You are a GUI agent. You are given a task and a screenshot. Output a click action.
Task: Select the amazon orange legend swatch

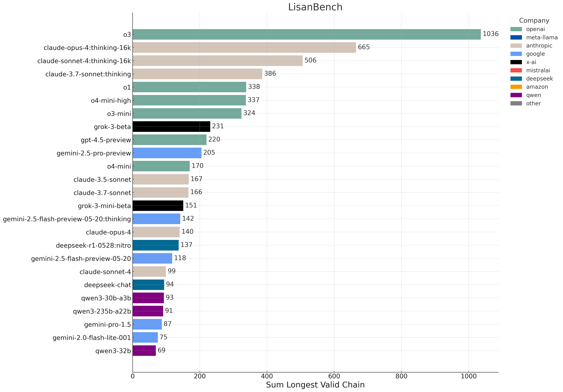[x=516, y=87]
